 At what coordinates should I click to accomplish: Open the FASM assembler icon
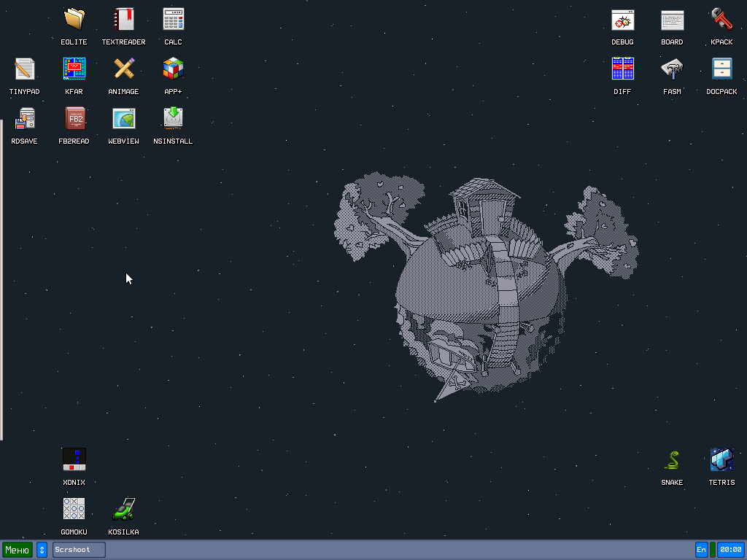[x=672, y=69]
